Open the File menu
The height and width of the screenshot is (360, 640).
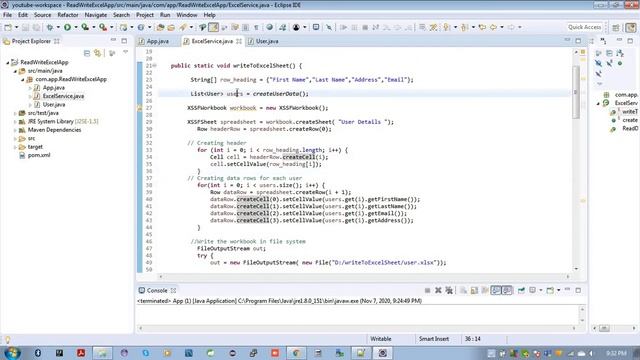click(7, 15)
